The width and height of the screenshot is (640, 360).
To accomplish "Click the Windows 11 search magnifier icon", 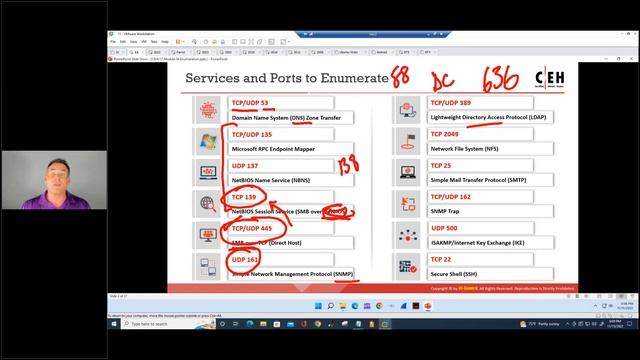I will (331, 306).
